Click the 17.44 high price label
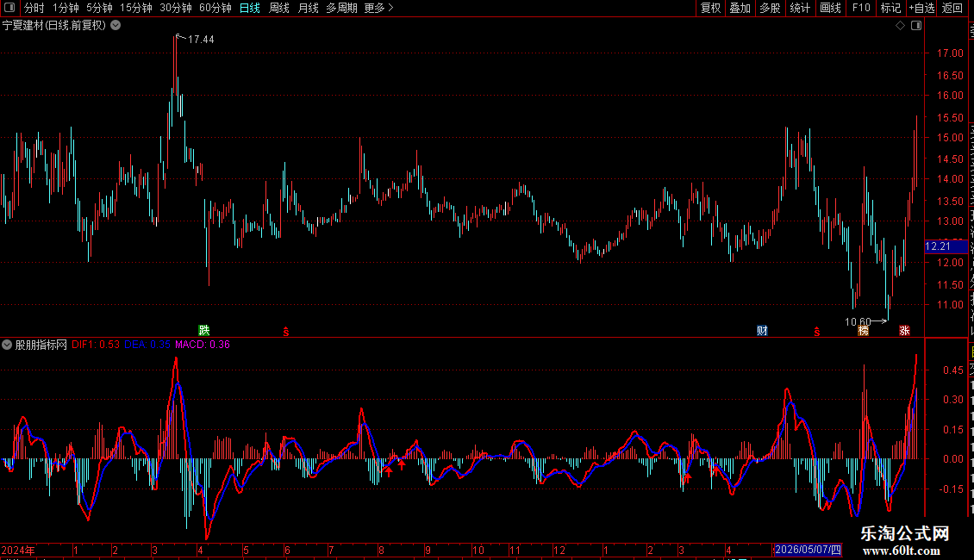 201,39
